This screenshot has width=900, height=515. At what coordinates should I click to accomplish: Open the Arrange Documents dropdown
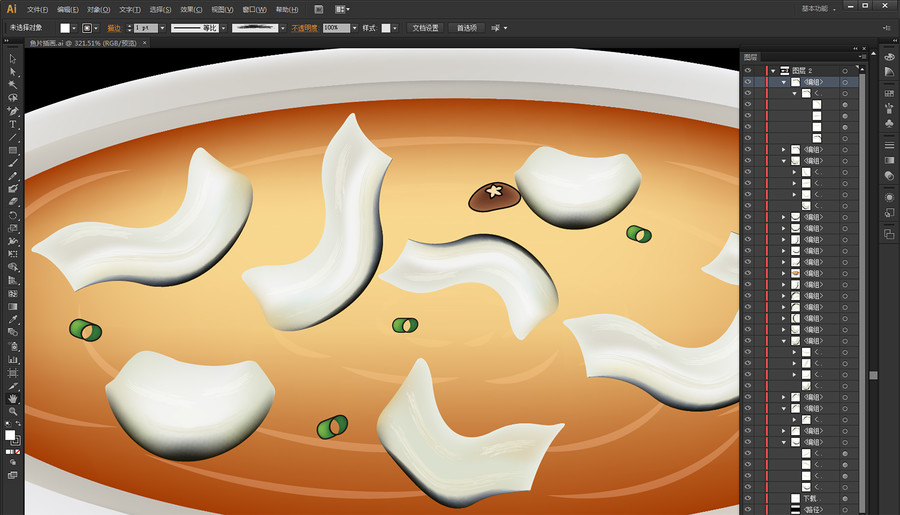[x=342, y=9]
